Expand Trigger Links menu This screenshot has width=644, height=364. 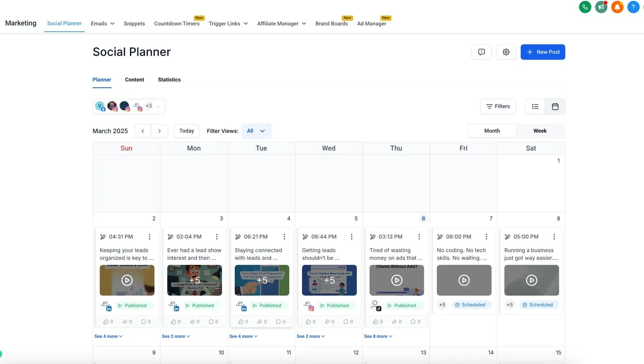click(228, 23)
